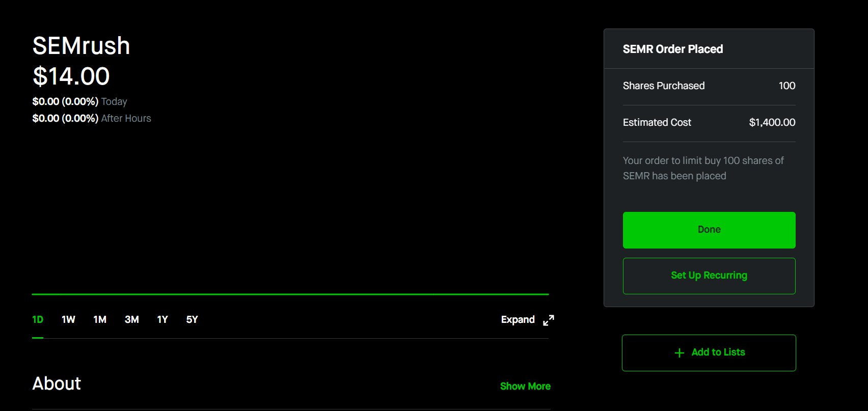Select the 1Y chart range tab
This screenshot has height=411, width=868.
tap(162, 320)
